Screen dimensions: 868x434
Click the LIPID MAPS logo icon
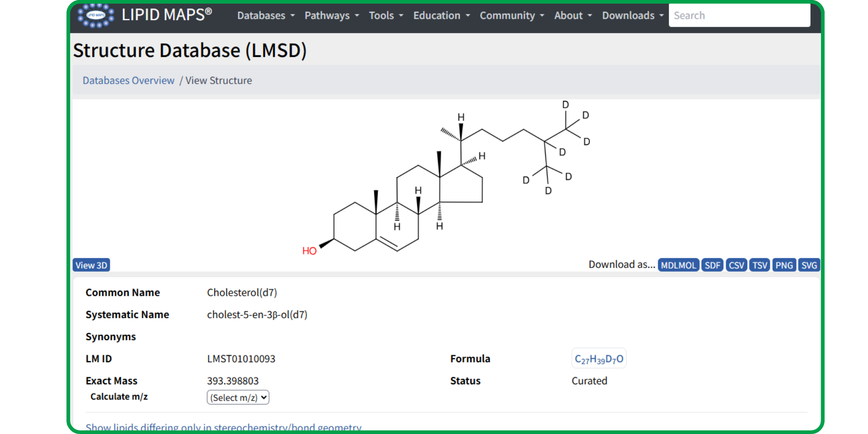coord(95,15)
